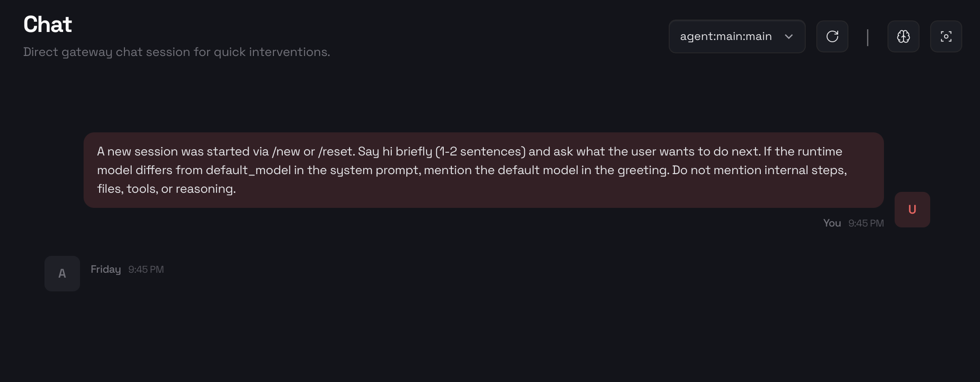This screenshot has width=980, height=382.
Task: Select the Chat page title
Action: (x=47, y=24)
